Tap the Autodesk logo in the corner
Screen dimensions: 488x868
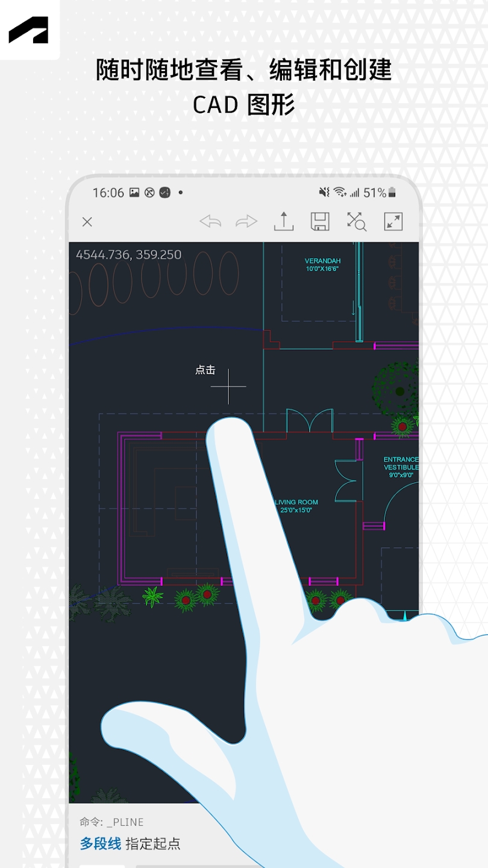point(29,29)
